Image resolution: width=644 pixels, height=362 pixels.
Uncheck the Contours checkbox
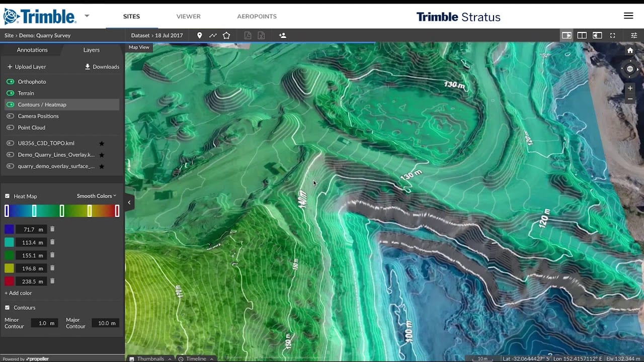tap(7, 308)
